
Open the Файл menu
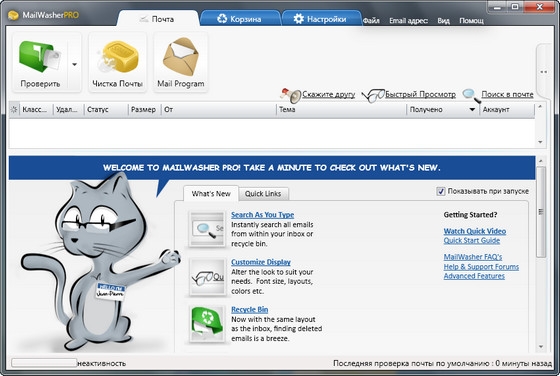tap(371, 21)
